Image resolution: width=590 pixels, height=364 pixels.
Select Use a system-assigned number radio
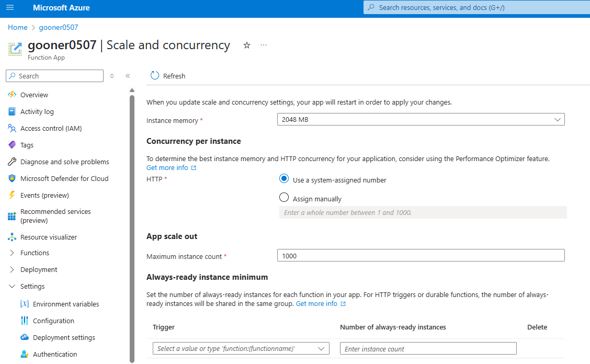[284, 178]
